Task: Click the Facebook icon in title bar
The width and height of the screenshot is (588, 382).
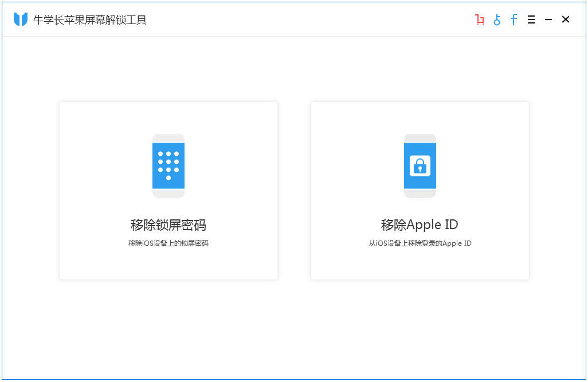Action: [x=514, y=20]
